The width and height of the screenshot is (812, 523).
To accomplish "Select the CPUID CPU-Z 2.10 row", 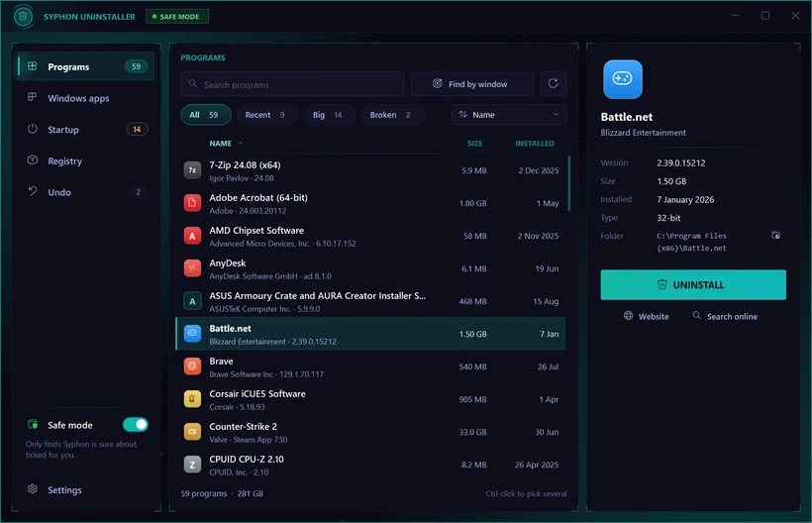I will point(370,465).
